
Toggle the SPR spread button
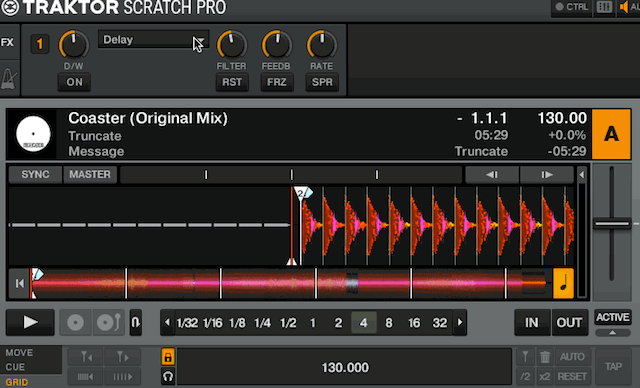point(322,82)
